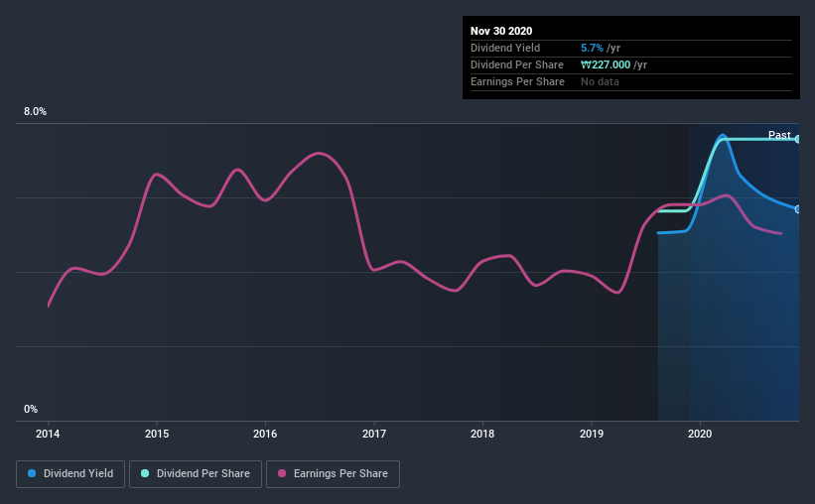Click the 8.0% y-axis label

35,112
